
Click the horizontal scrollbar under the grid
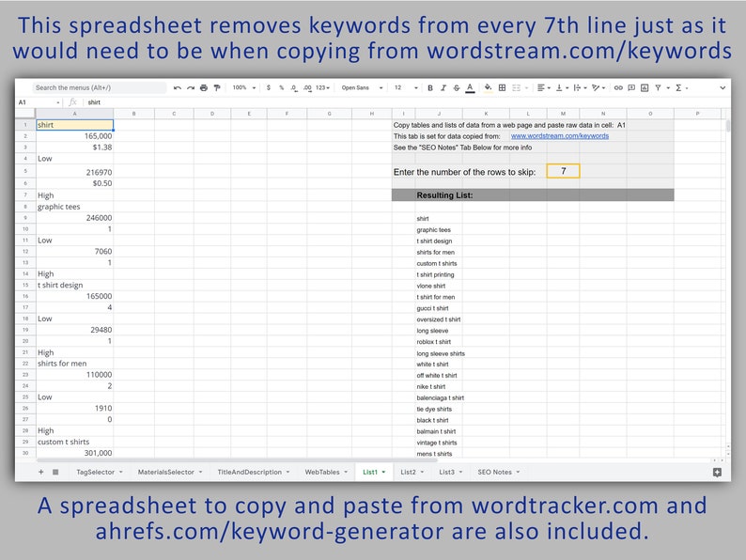pos(237,460)
